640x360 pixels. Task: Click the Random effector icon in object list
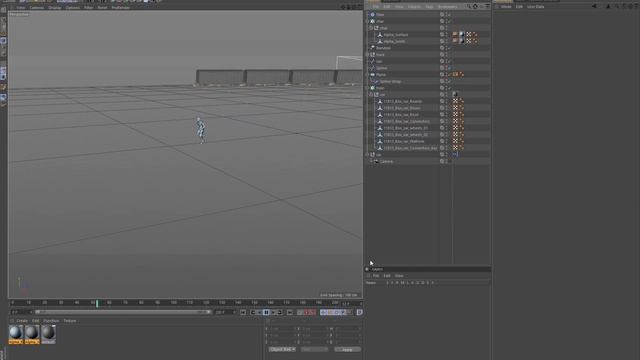click(372, 48)
